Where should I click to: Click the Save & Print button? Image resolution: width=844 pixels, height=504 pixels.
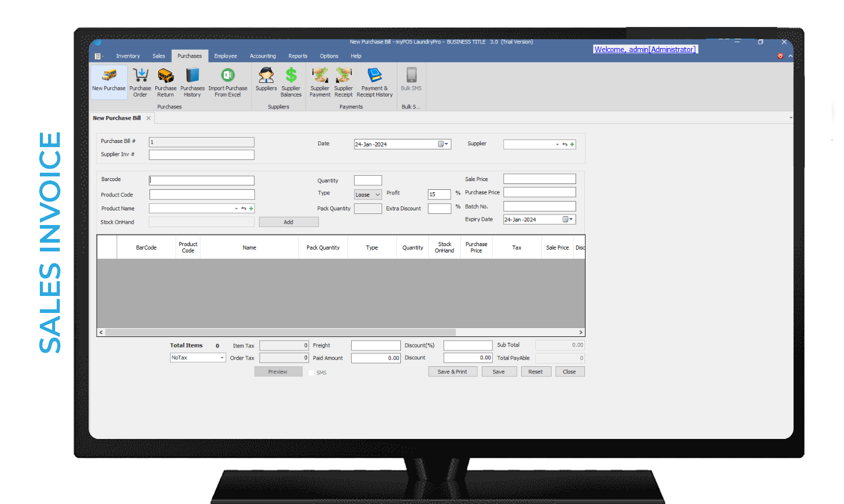click(452, 371)
